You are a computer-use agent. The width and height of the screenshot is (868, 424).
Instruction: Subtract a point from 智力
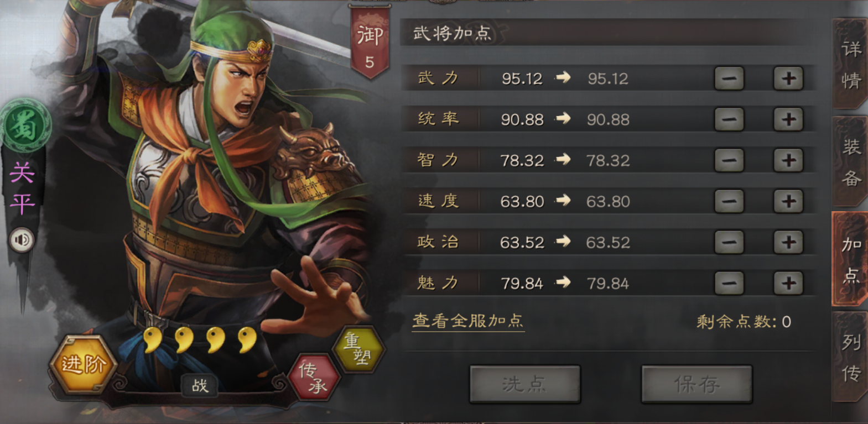(729, 160)
